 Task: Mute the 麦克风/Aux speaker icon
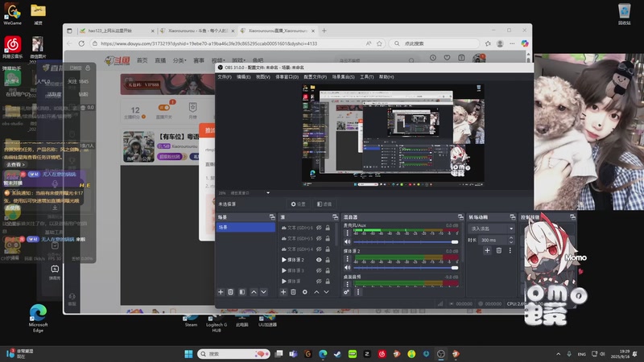(x=348, y=242)
